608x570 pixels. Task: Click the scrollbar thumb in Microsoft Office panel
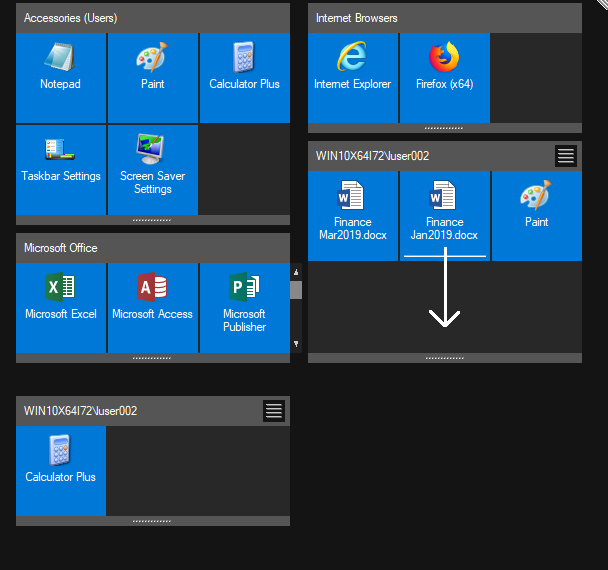[296, 290]
